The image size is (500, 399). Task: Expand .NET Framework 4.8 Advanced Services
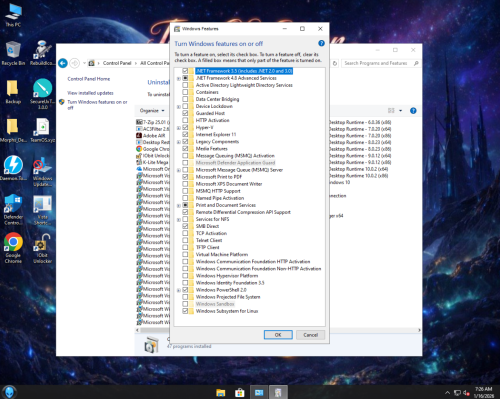[x=179, y=79]
